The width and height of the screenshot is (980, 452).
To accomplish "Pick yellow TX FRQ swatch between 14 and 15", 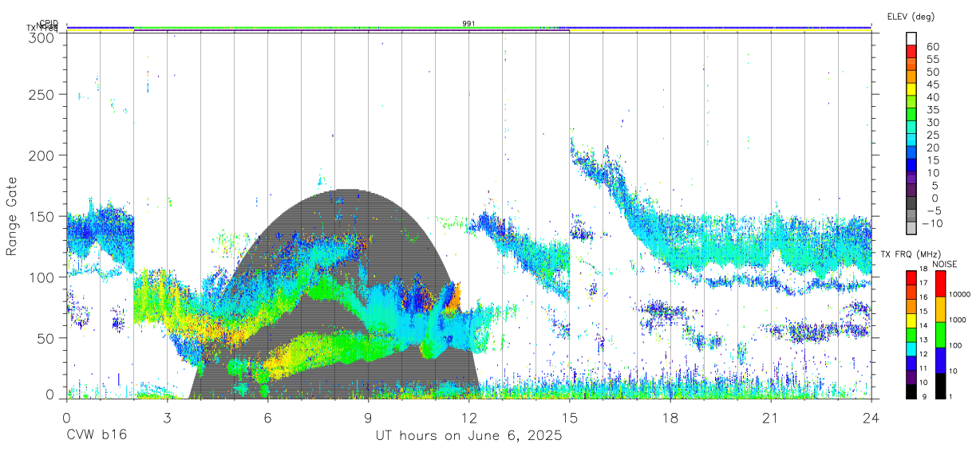I will point(911,320).
